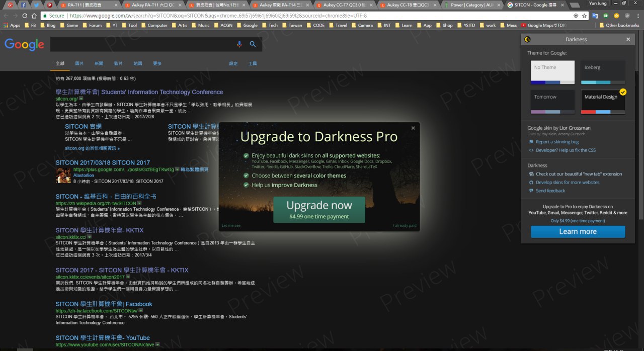Open the pinned Google+ tab

click(x=11, y=5)
